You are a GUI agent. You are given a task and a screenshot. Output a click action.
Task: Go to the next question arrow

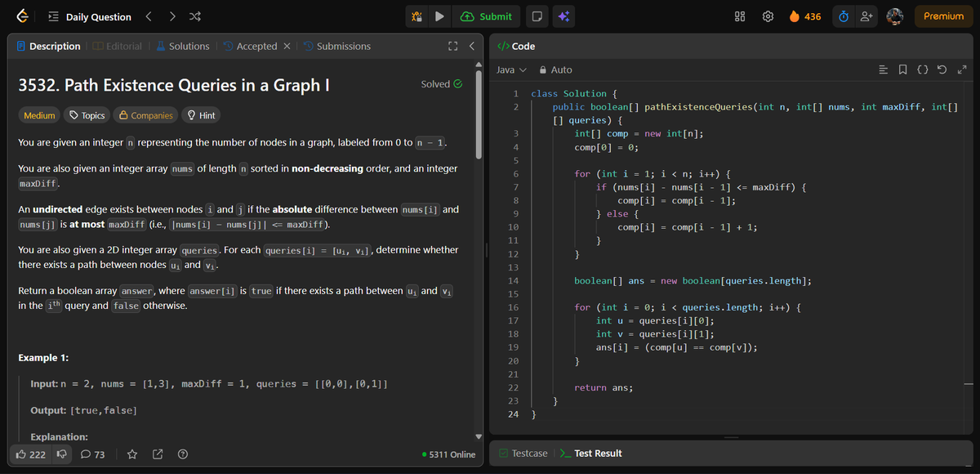pos(172,16)
